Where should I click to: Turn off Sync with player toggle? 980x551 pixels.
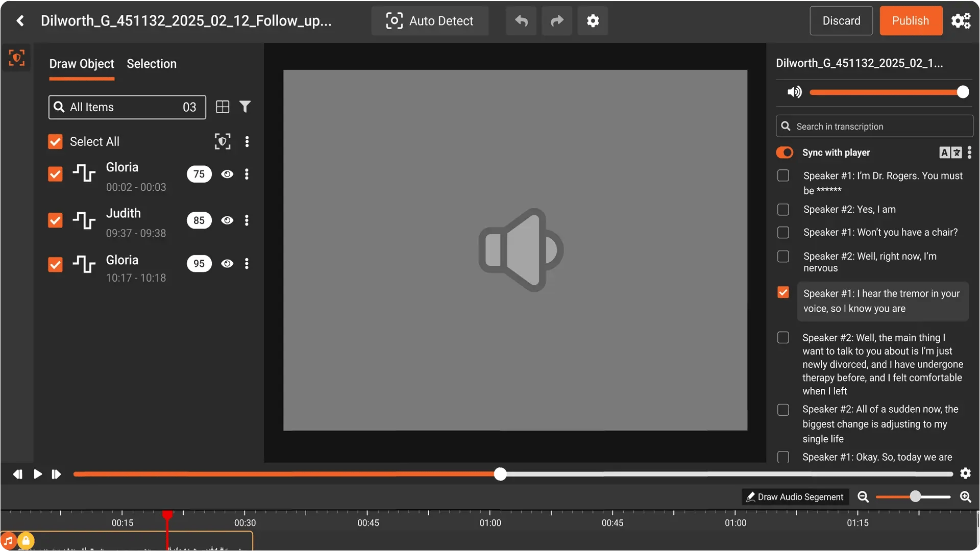pyautogui.click(x=785, y=153)
